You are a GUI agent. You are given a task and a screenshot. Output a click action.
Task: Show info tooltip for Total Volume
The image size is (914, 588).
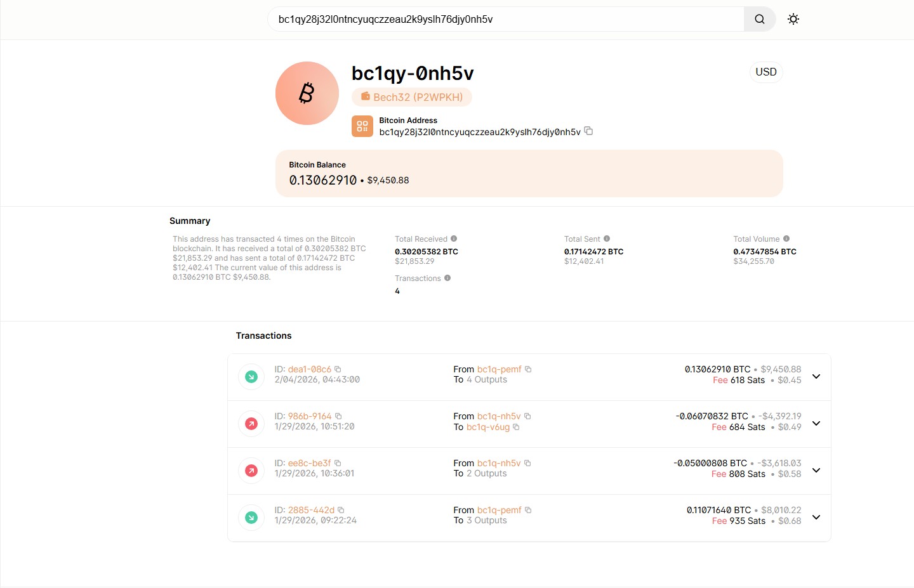click(786, 238)
